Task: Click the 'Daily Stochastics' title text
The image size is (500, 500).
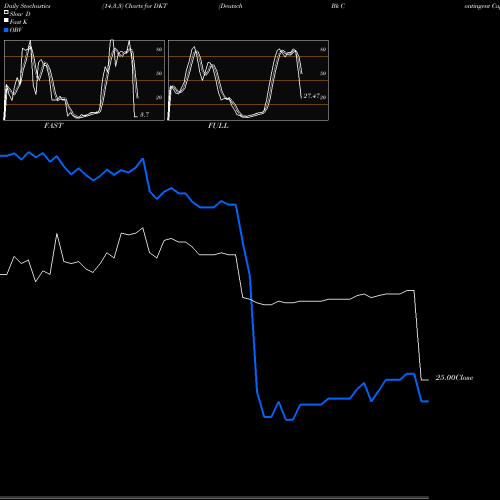Action: coord(27,6)
